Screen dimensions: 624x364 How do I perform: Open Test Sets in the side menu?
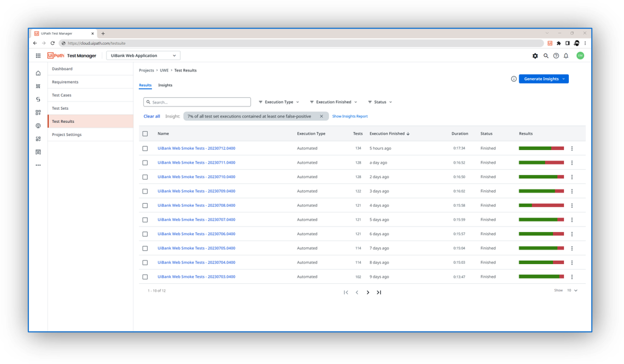point(90,108)
